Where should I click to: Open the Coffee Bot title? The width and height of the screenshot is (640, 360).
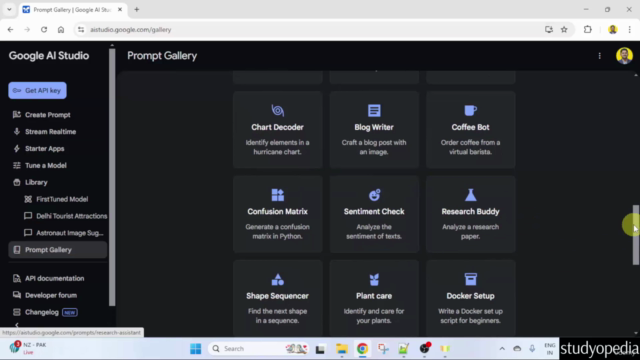point(470,127)
